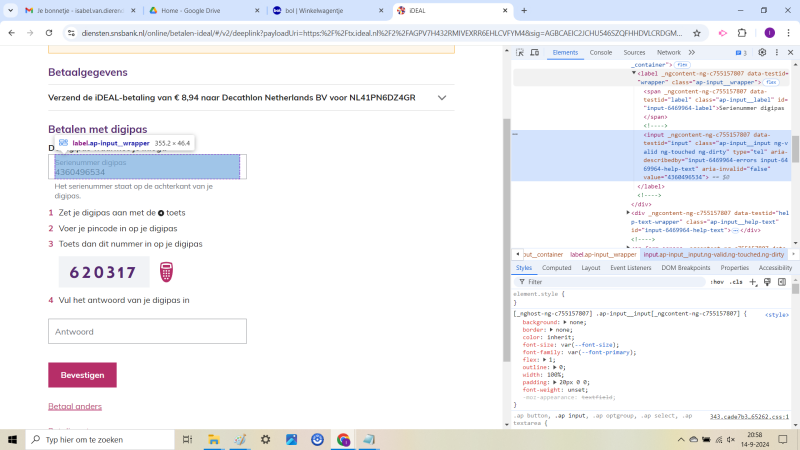Expand the Betaalgegevens payment details chevron
800x450 pixels.
click(442, 97)
